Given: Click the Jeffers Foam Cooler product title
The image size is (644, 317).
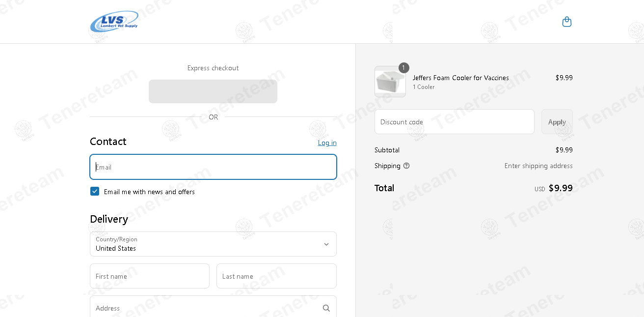Looking at the screenshot, I should click(460, 78).
